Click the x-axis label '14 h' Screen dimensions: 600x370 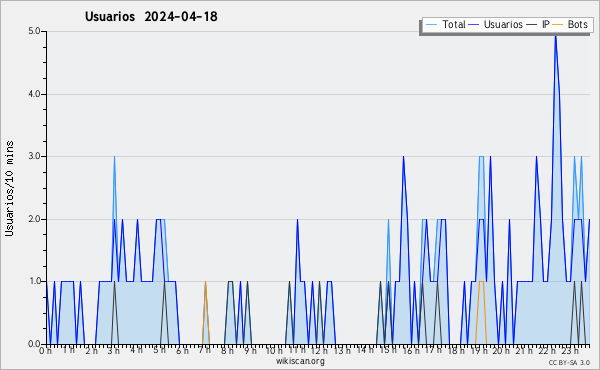coord(365,350)
